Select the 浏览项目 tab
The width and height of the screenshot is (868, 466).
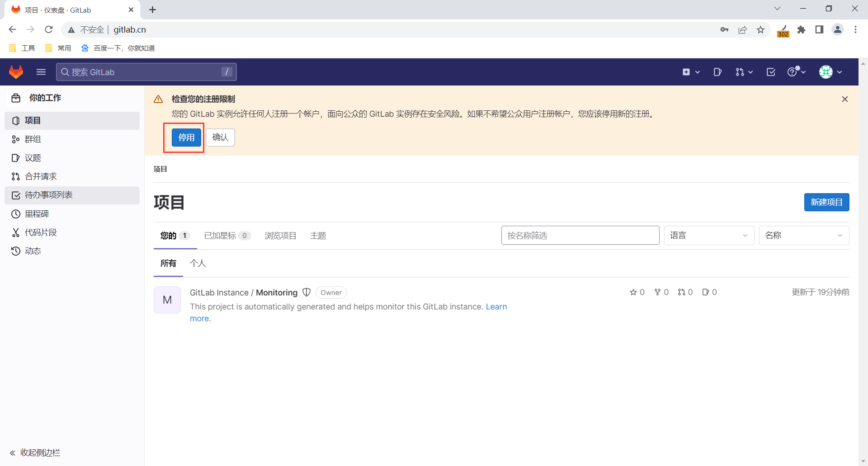[x=280, y=236]
